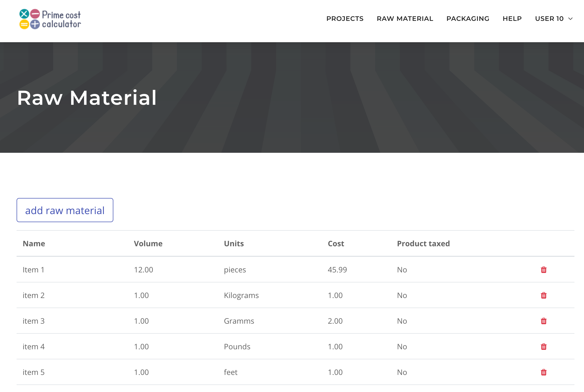
Task: Click the Volume column header
Action: [x=148, y=243]
